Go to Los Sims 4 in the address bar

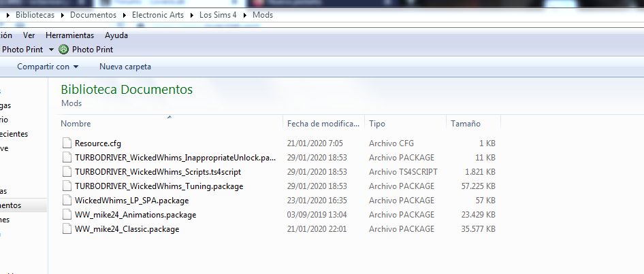tap(218, 15)
